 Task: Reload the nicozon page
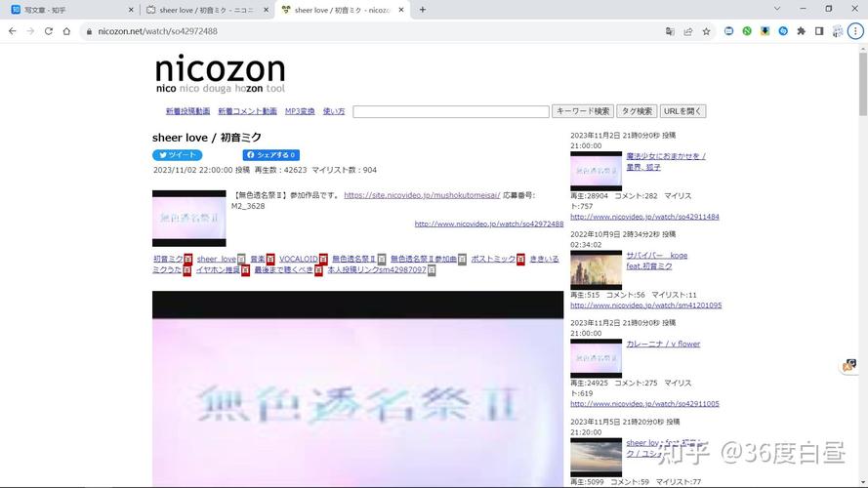point(49,31)
